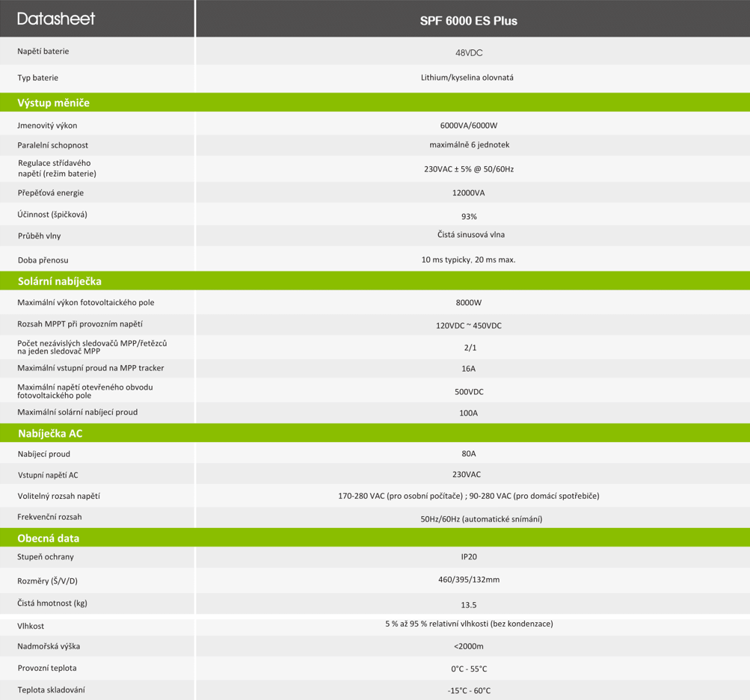Click the Datasheet header title
This screenshot has height=700, width=750.
[56, 19]
